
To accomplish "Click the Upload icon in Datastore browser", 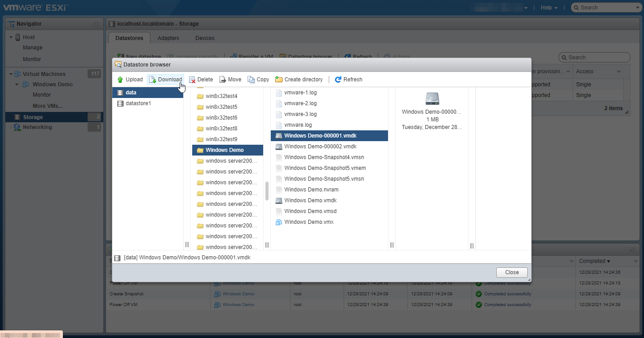I will 120,80.
